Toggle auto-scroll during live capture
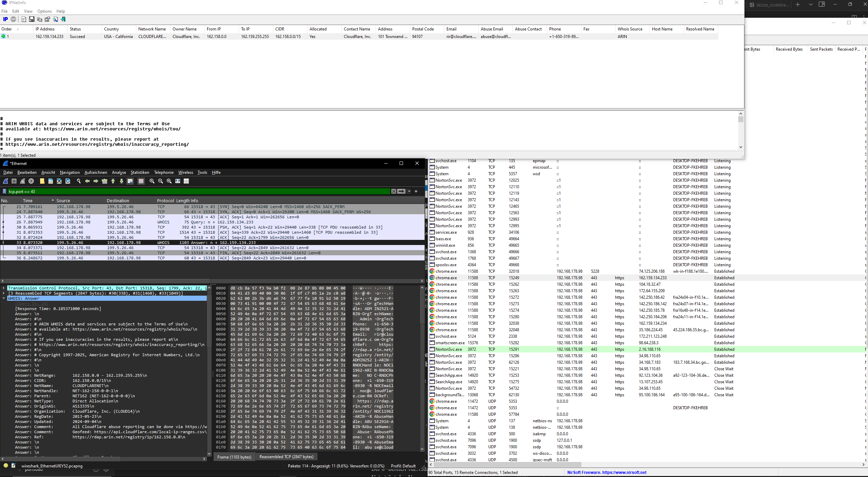The height and width of the screenshot is (477, 868). [x=130, y=181]
